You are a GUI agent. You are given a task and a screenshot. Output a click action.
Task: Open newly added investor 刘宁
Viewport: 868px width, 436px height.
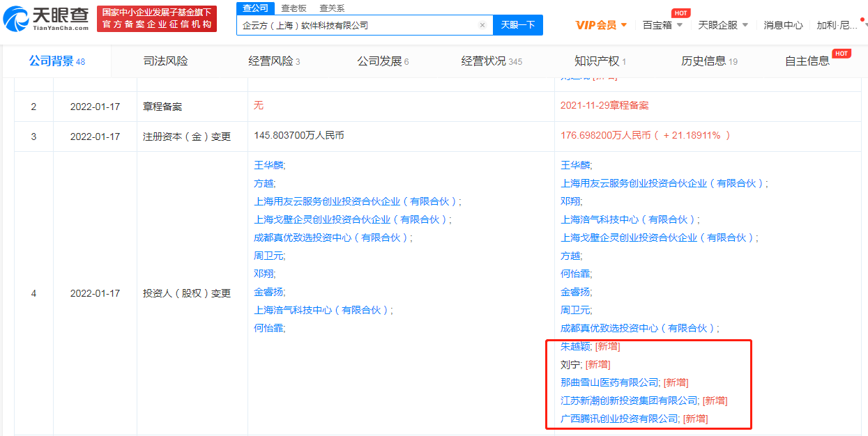[571, 364]
